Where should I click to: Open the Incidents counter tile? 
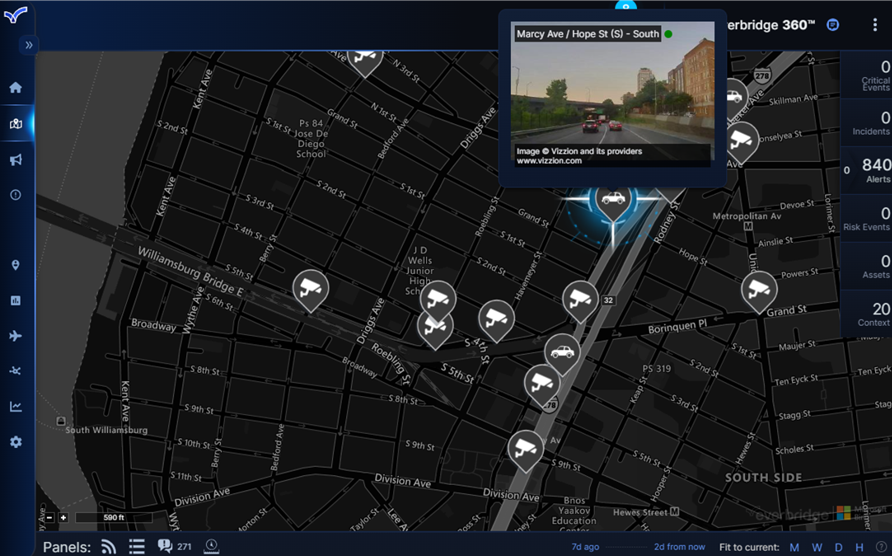pyautogui.click(x=866, y=123)
